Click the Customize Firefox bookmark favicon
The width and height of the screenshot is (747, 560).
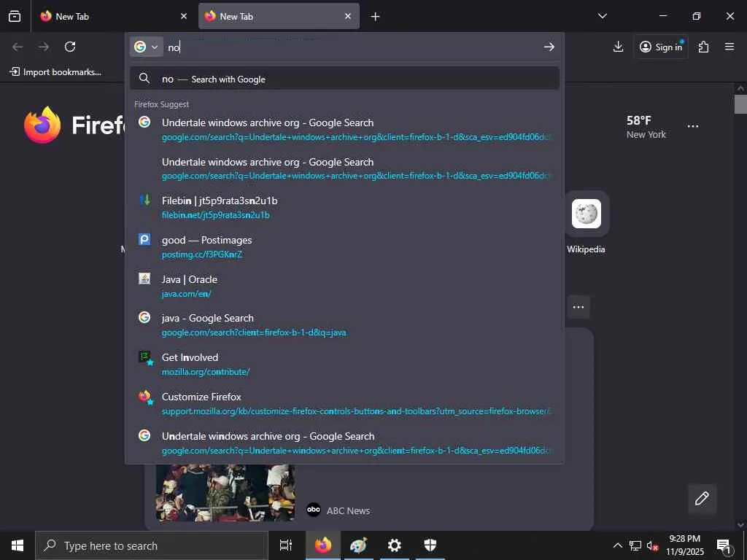[145, 397]
